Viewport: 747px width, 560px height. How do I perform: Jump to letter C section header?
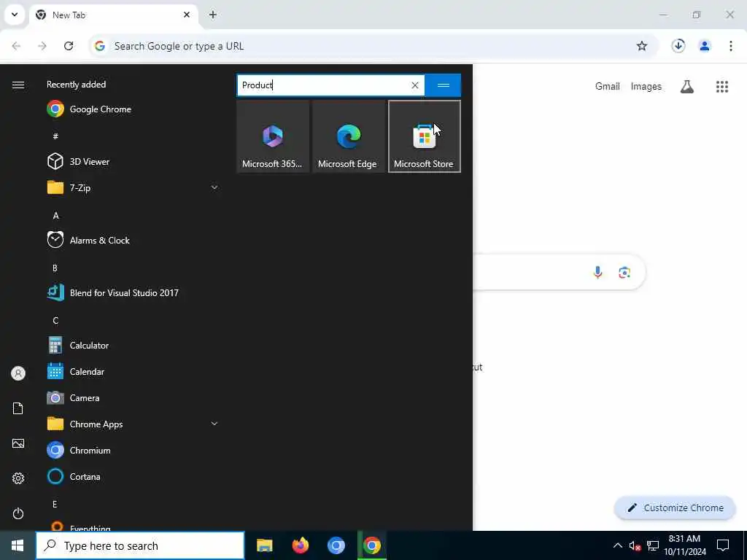pyautogui.click(x=55, y=321)
